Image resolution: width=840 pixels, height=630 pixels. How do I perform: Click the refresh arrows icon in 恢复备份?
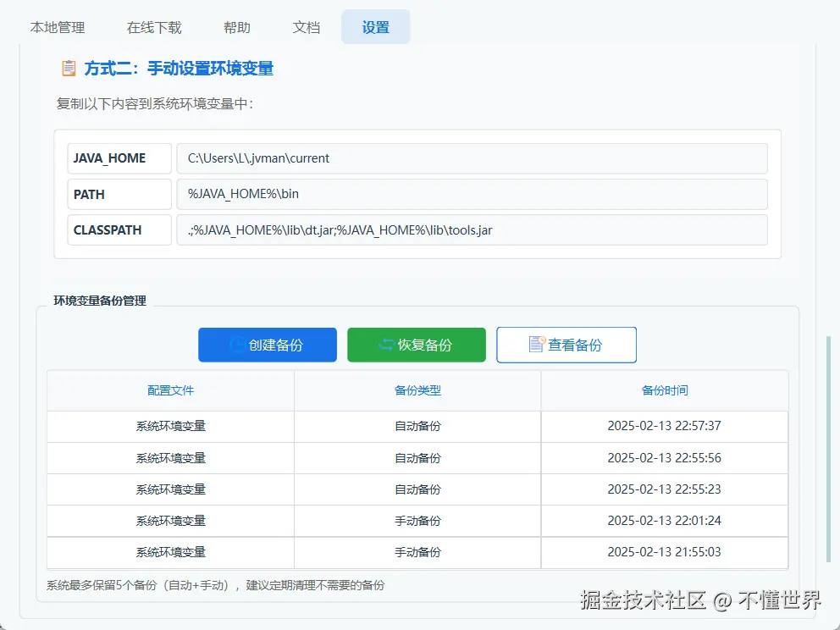tap(386, 345)
